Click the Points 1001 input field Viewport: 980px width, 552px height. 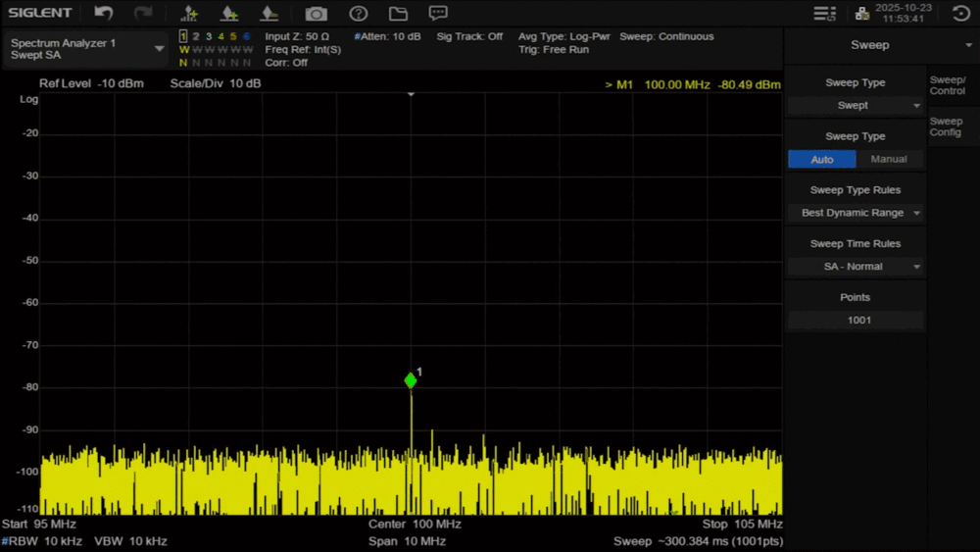click(x=856, y=321)
